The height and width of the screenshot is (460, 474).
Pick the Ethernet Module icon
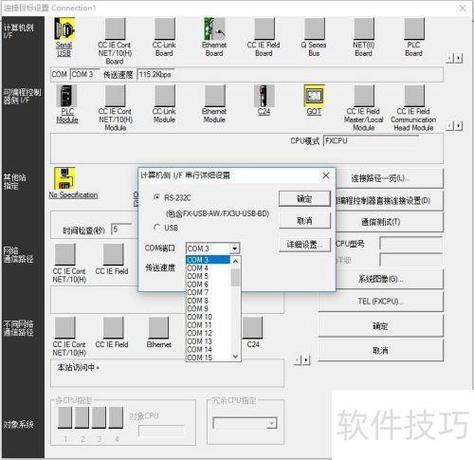(215, 96)
